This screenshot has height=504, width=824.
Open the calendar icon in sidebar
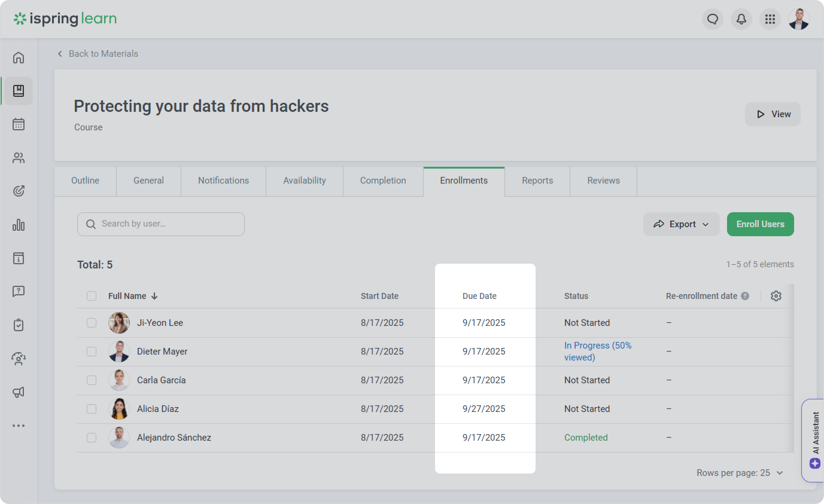19,124
